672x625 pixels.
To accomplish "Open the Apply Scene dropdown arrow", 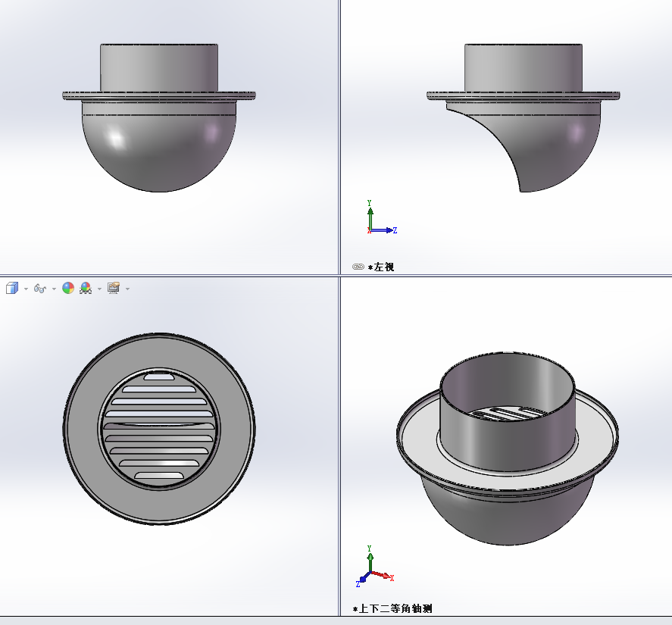I will tap(99, 289).
